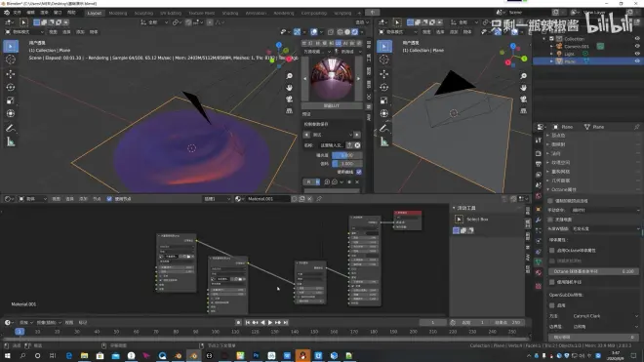Click the pan hand icon in right viewport

(x=523, y=88)
